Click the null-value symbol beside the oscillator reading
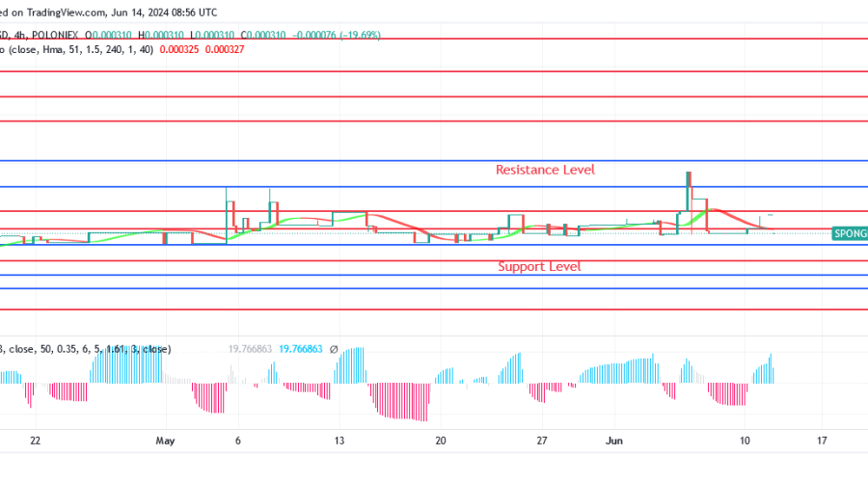The width and height of the screenshot is (868, 482). tap(334, 349)
